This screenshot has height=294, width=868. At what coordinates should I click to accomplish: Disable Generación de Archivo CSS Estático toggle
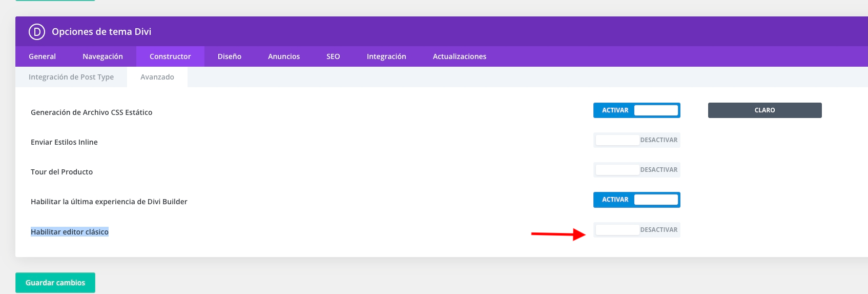click(636, 110)
